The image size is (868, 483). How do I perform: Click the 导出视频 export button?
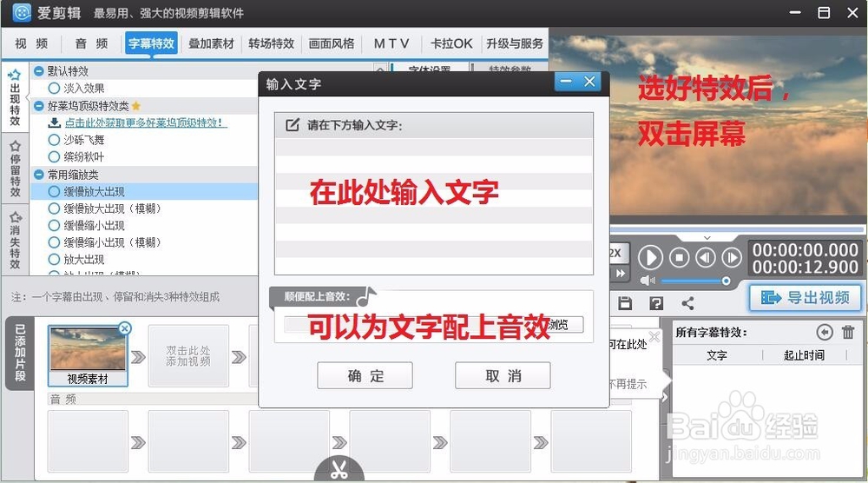[x=806, y=297]
